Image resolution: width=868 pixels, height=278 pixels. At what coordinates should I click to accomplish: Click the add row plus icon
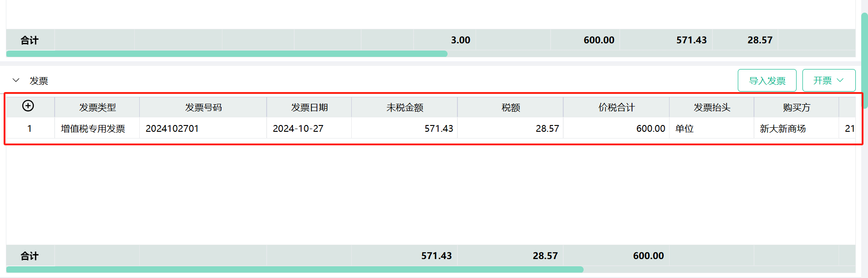pos(28,106)
